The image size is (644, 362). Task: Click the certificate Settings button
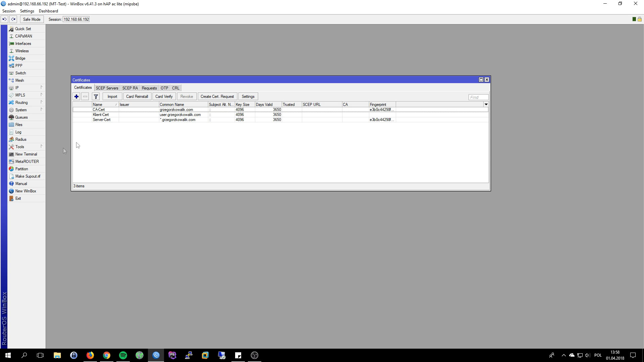tap(248, 97)
